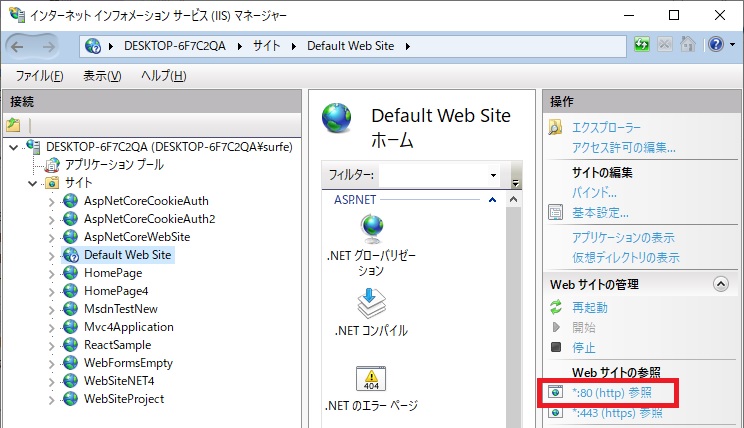744x428 pixels.
Task: Click the *:443 (https) 参照 link
Action: coord(617,413)
